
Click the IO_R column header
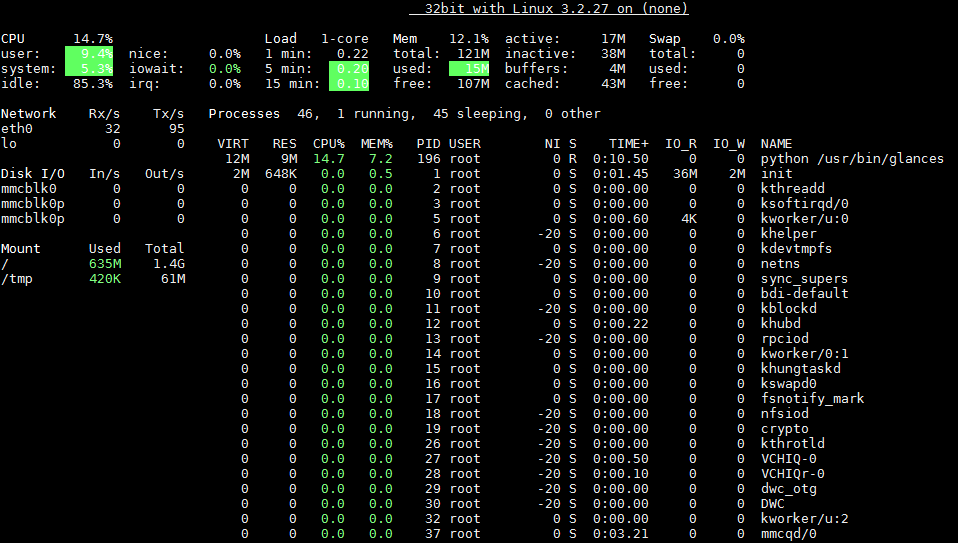[x=681, y=144]
